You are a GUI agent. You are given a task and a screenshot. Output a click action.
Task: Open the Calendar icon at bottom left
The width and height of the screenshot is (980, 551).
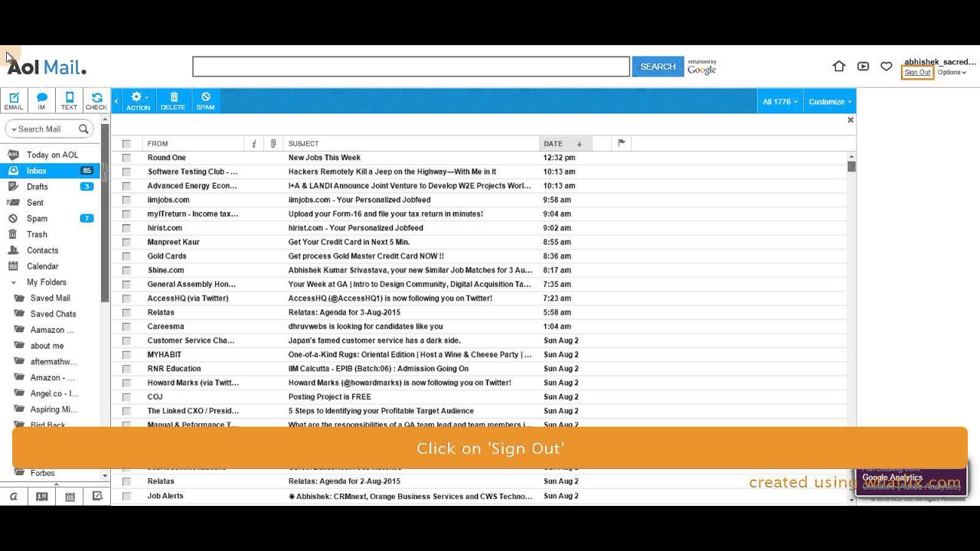(70, 496)
